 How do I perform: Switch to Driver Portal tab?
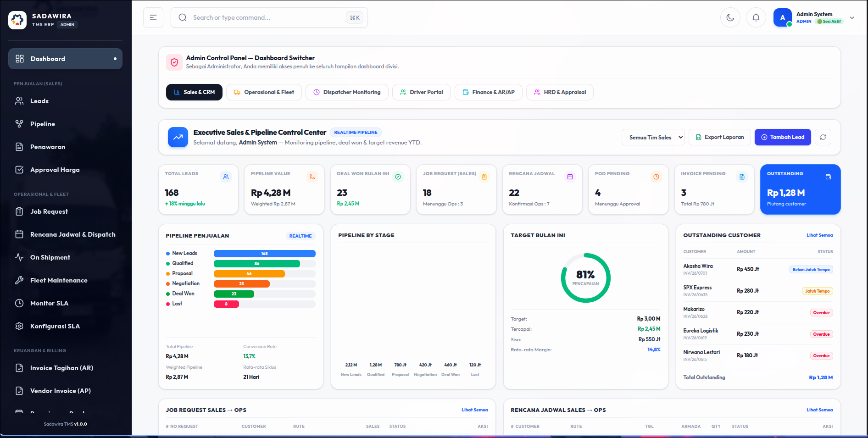click(x=422, y=92)
